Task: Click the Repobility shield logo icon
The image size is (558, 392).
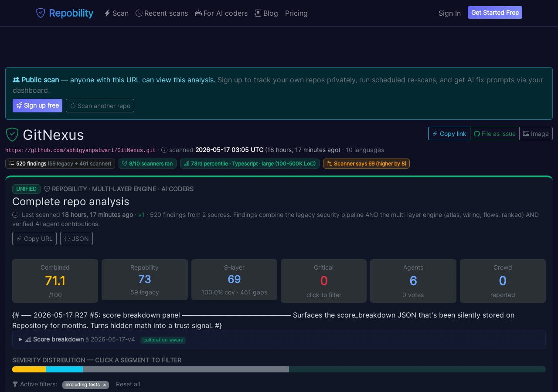Action: coord(41,13)
